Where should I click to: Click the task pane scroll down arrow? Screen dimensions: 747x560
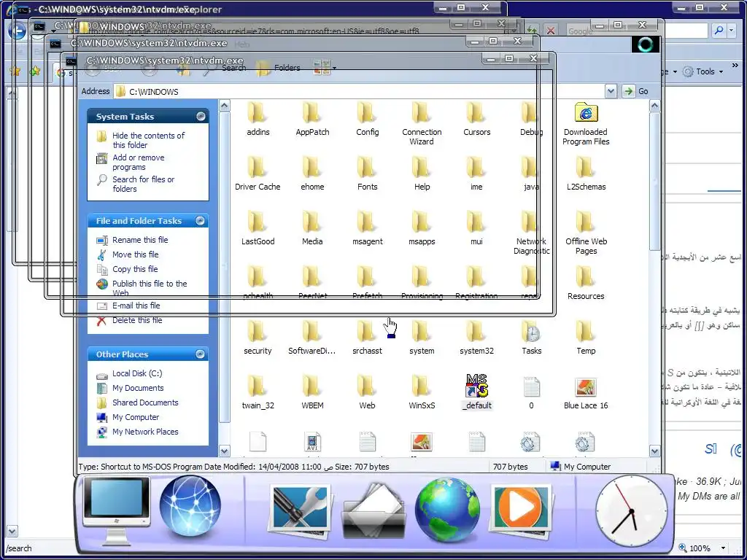click(x=224, y=451)
